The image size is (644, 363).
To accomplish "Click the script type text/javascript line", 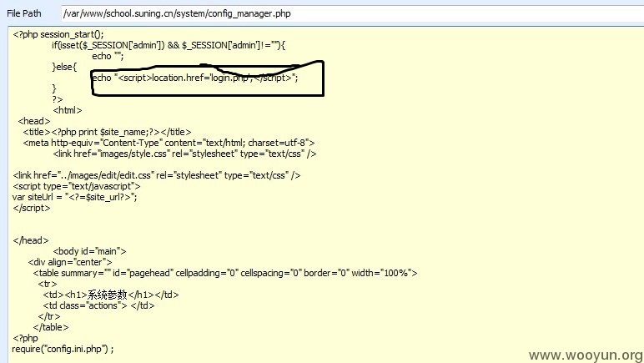I will tap(77, 186).
